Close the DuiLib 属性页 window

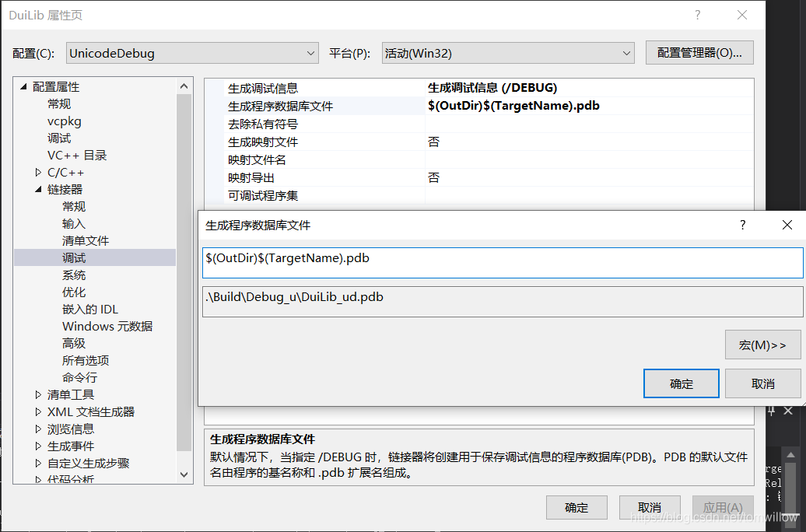tap(742, 15)
